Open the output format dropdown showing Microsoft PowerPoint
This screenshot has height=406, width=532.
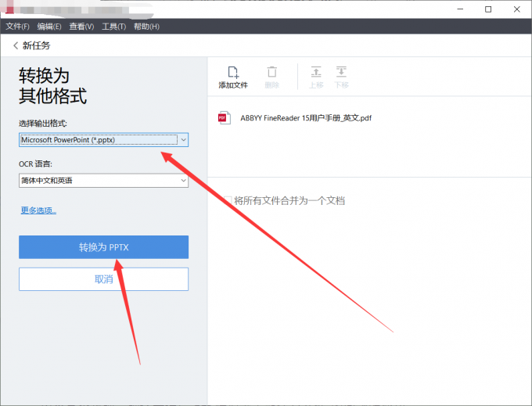(103, 140)
